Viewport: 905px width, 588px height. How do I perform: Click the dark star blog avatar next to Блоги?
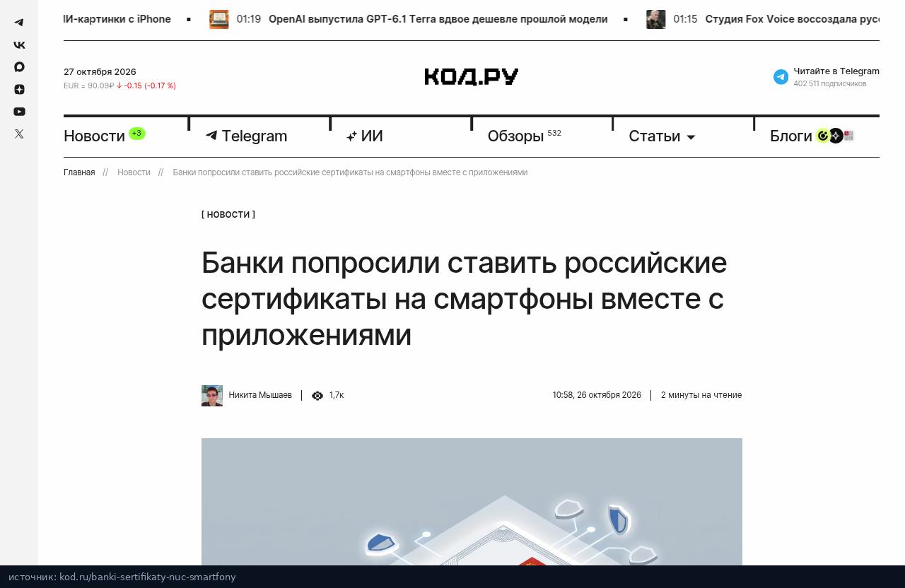click(836, 136)
